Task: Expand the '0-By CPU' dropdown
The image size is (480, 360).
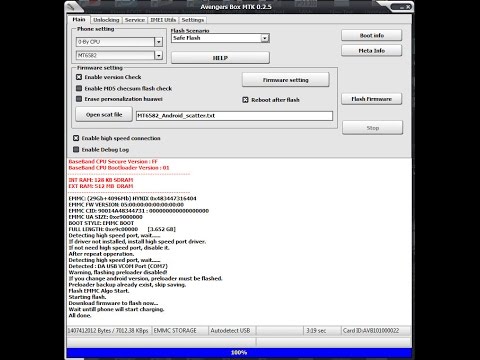Action: (x=158, y=42)
